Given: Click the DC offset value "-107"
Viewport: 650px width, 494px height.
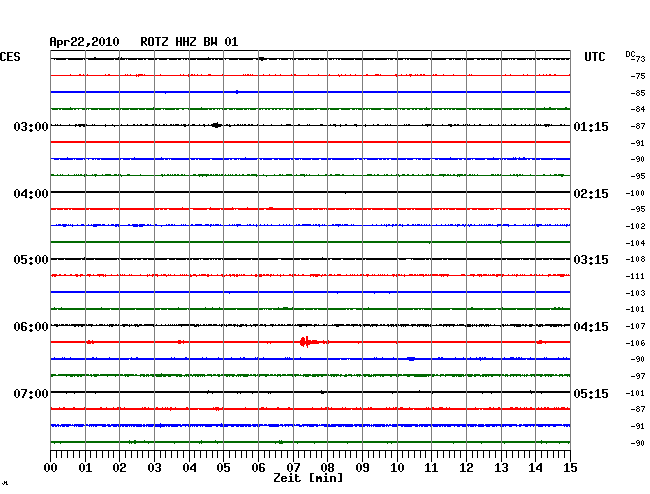Looking at the screenshot, I should coord(635,326).
